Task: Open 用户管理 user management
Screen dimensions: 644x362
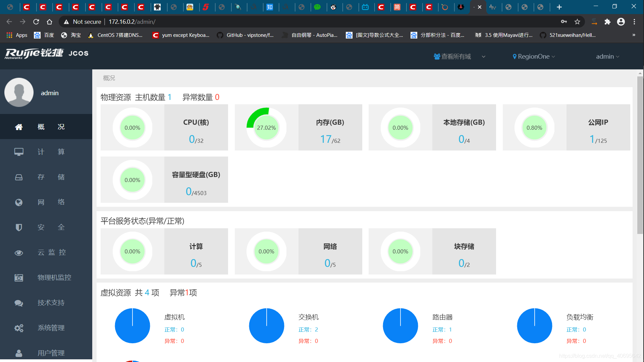Action: (46, 353)
